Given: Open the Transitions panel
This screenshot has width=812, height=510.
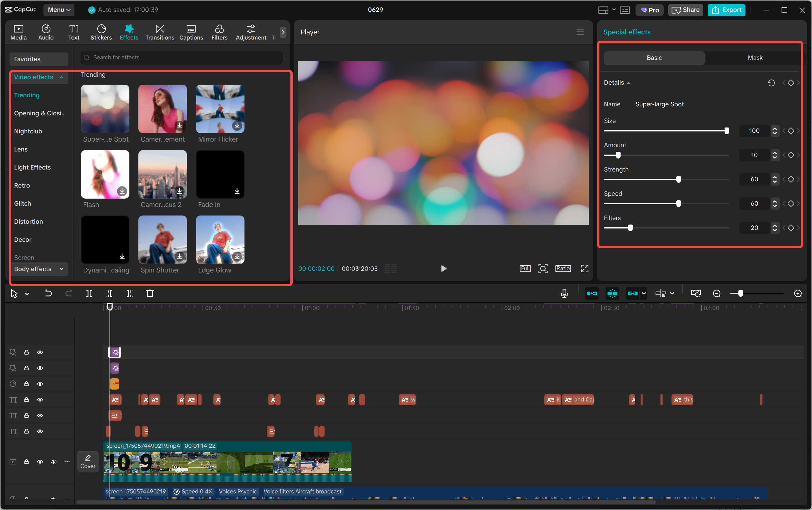Looking at the screenshot, I should click(159, 32).
